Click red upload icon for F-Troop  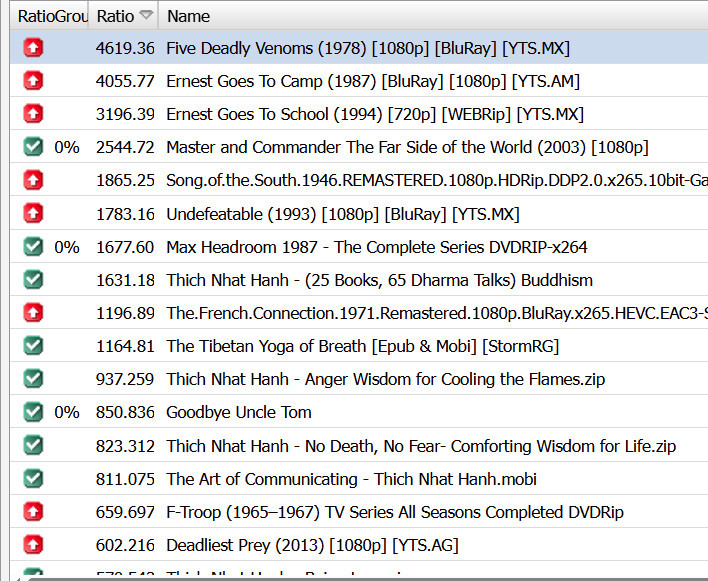[33, 512]
